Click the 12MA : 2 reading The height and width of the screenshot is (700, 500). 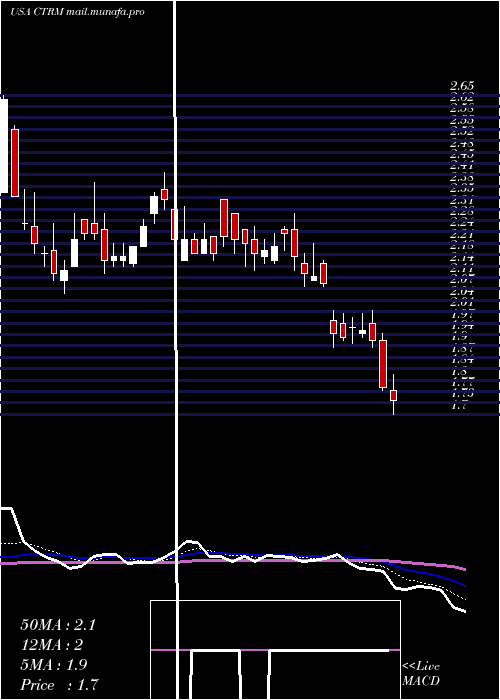pyautogui.click(x=51, y=645)
